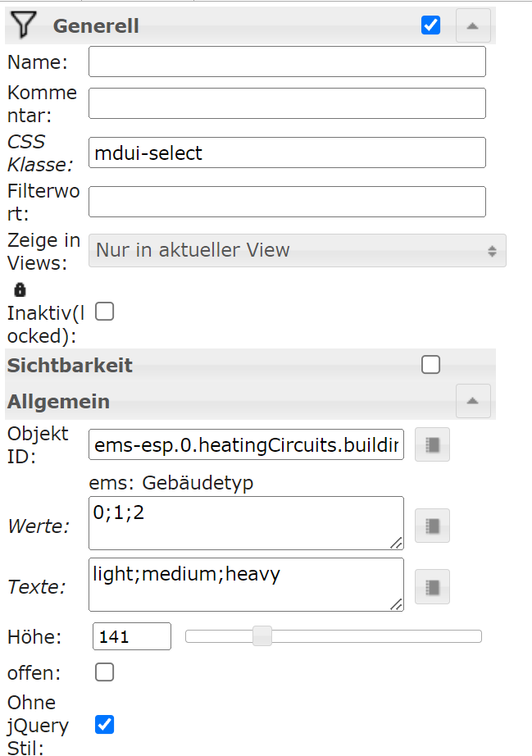Image resolution: width=532 pixels, height=756 pixels.
Task: Click the Sichtbarkeit section header
Action: click(x=70, y=365)
